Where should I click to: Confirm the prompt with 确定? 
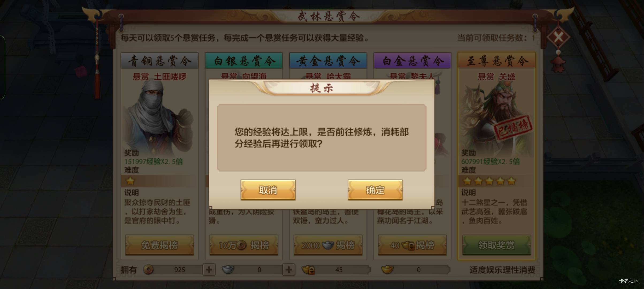(x=375, y=190)
